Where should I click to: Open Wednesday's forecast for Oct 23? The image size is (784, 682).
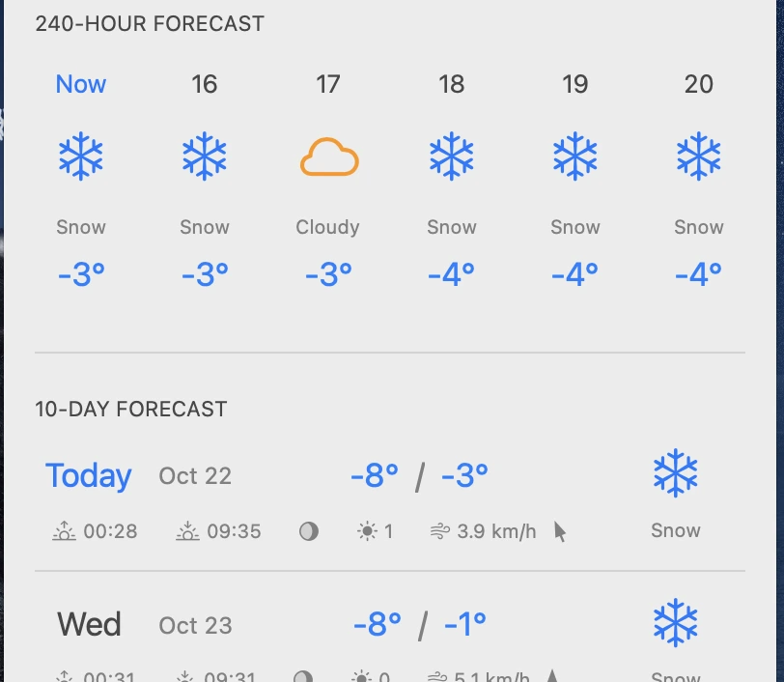pos(88,625)
